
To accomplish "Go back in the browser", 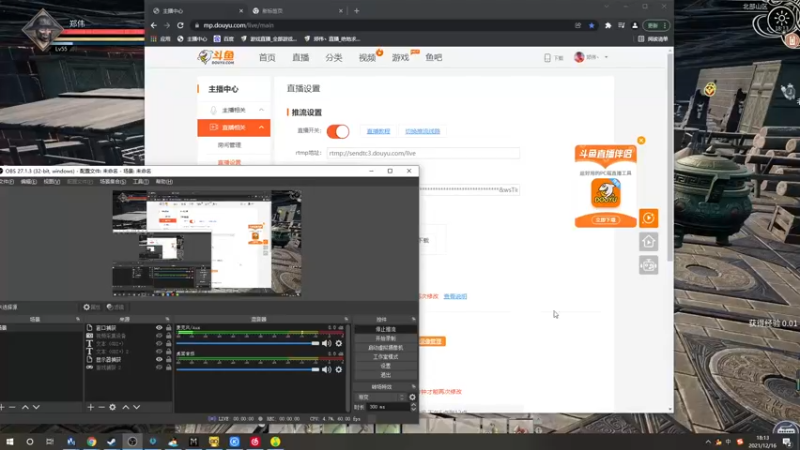I will coord(154,25).
